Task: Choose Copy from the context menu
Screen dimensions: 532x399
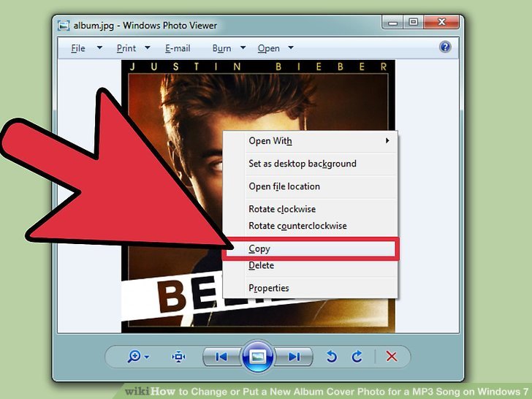Action: coord(259,248)
